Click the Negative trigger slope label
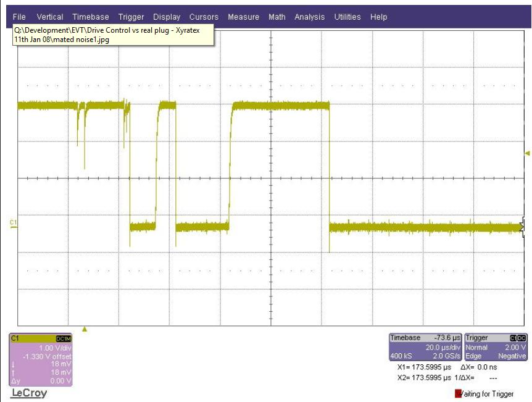 (x=512, y=356)
